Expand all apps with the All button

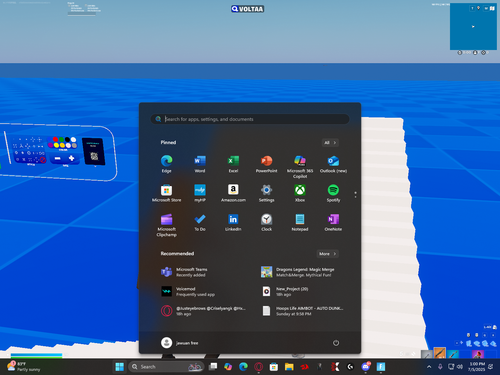(330, 143)
